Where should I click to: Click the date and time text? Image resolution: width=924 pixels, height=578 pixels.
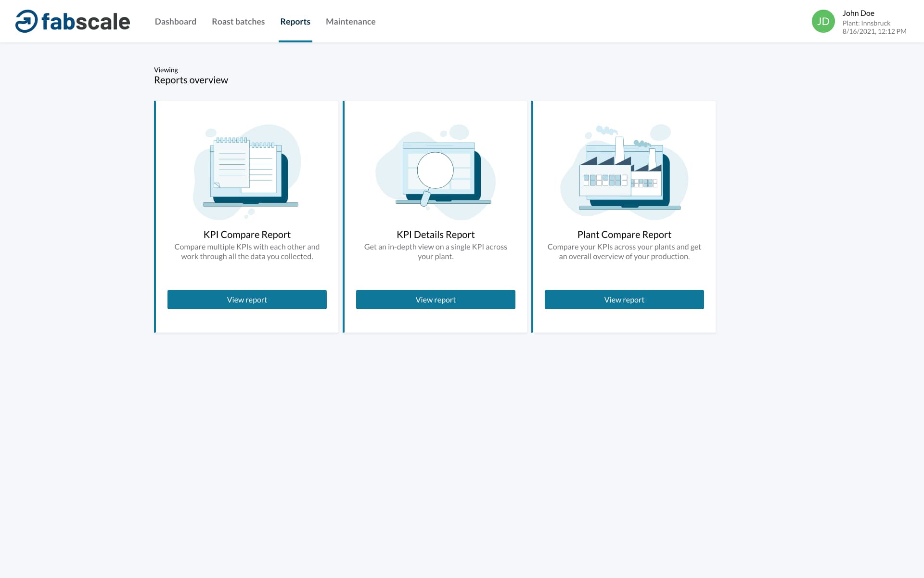(874, 31)
